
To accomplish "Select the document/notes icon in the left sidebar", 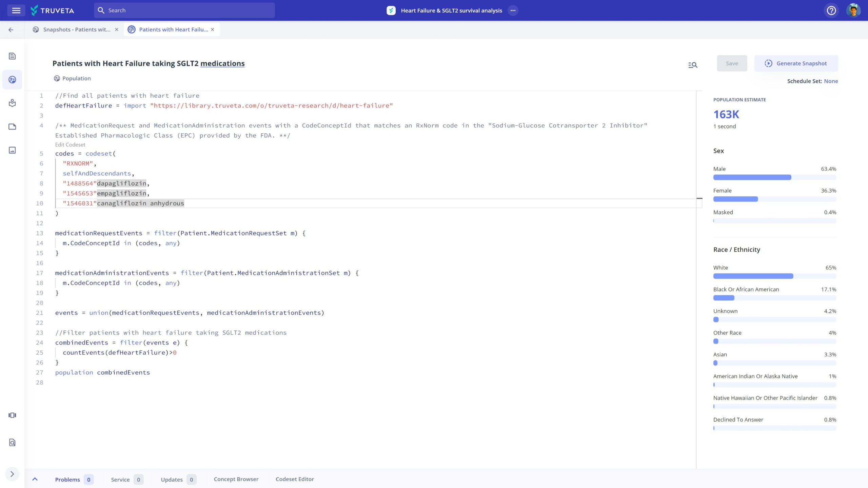I will pos(12,56).
